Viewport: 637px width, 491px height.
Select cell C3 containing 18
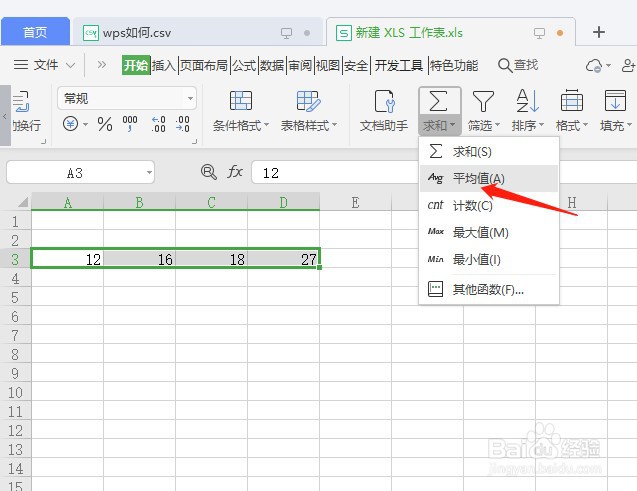(x=211, y=259)
